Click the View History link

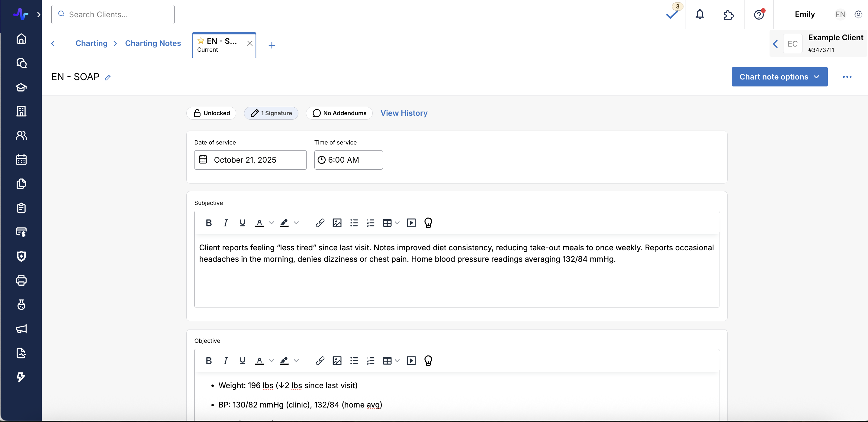pos(404,113)
